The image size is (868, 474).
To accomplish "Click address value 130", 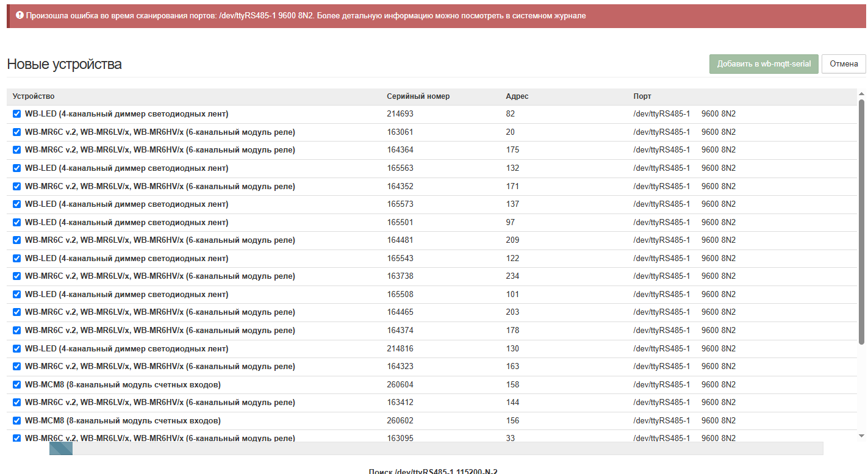I will pyautogui.click(x=512, y=348).
